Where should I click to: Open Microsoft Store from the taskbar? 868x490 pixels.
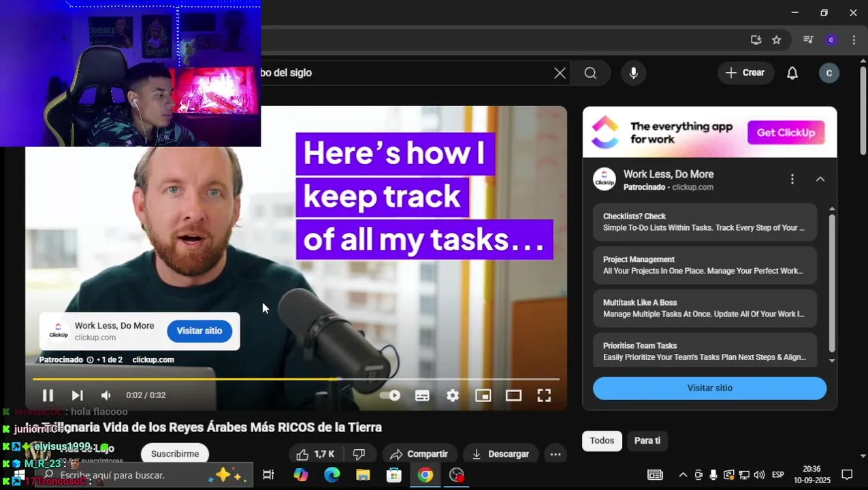[393, 475]
